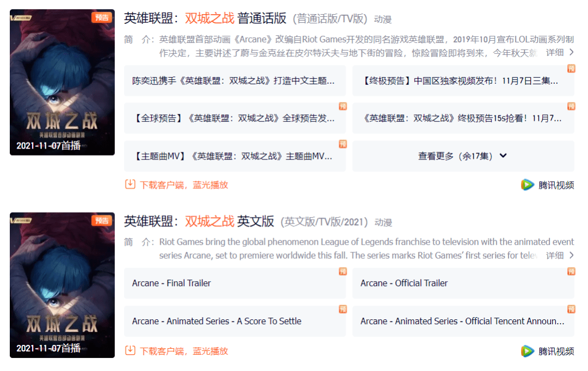Click trailer badge on Arcane - Final Trailer
The width and height of the screenshot is (588, 371).
343,271
